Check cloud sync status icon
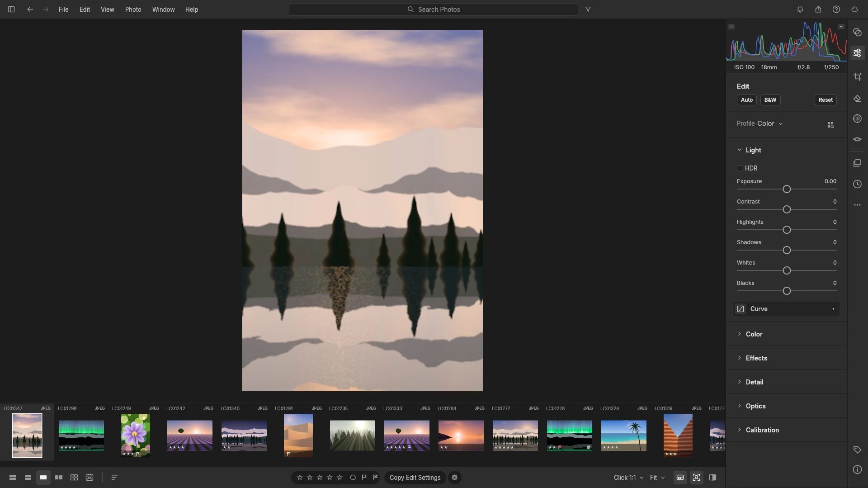The height and width of the screenshot is (488, 868). tap(854, 9)
